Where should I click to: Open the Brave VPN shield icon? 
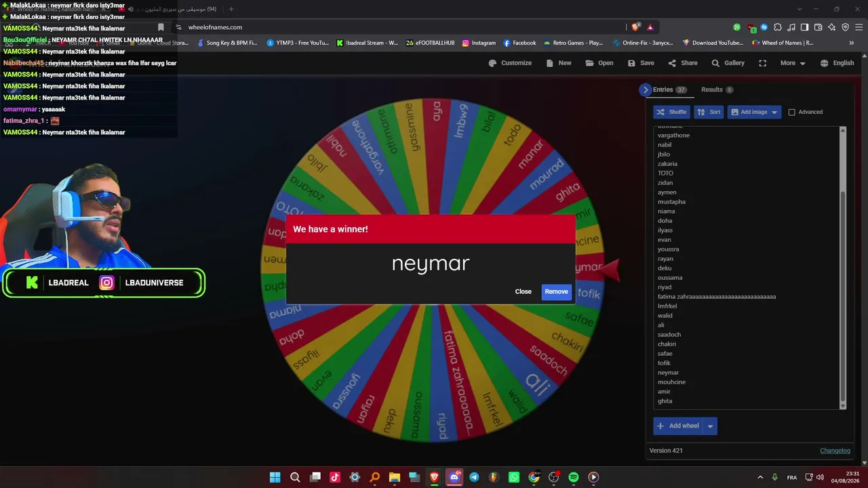pyautogui.click(x=845, y=27)
